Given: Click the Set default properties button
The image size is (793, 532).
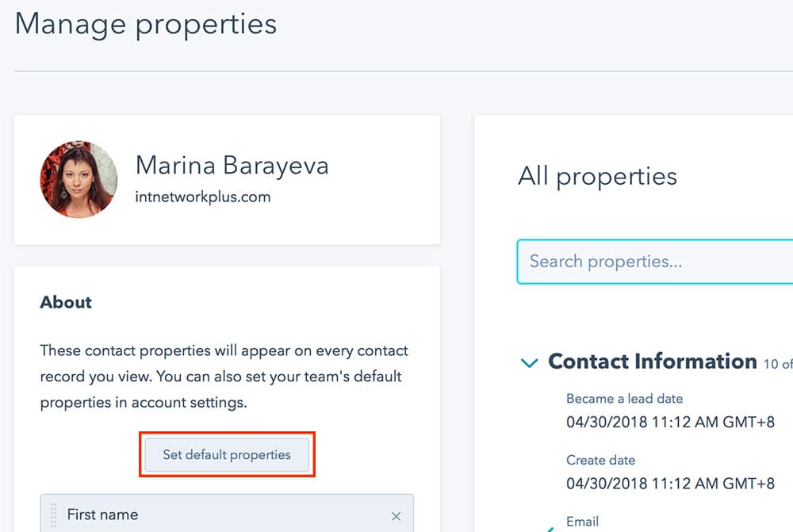Looking at the screenshot, I should click(x=227, y=454).
